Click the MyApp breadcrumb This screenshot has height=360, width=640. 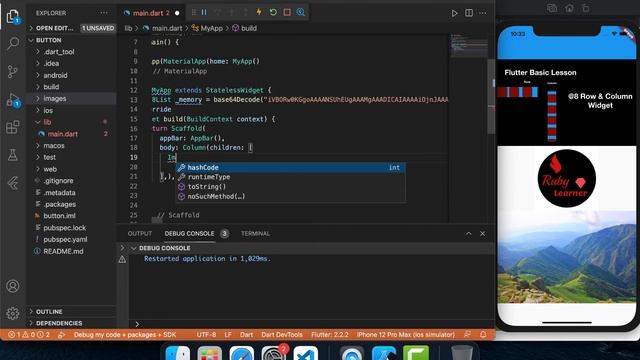[207, 28]
